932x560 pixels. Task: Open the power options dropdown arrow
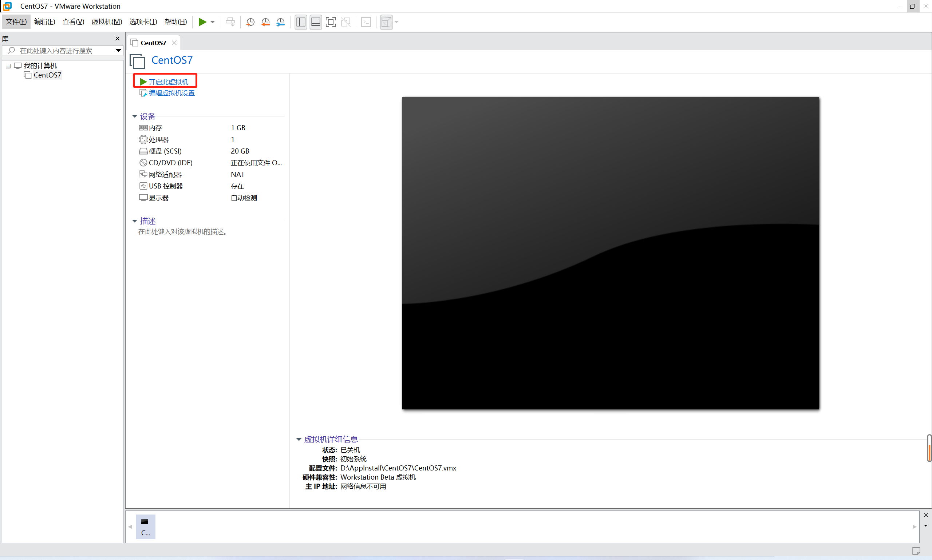[213, 22]
